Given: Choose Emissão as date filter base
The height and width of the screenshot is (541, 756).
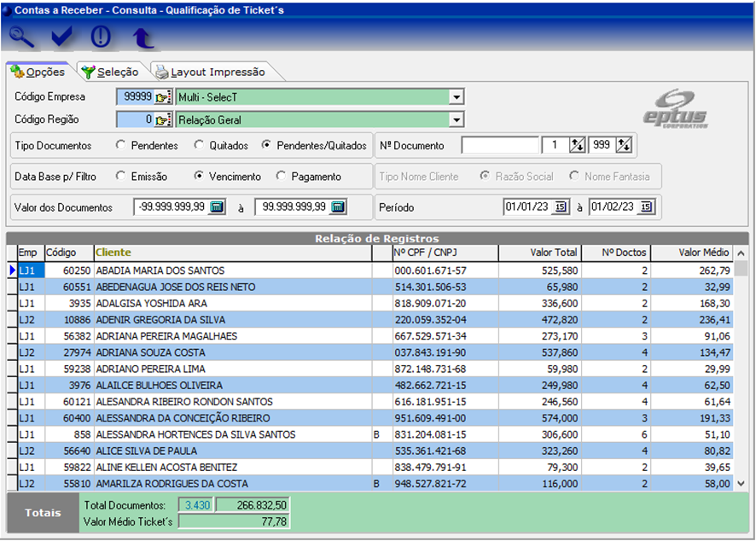Looking at the screenshot, I should pos(121,177).
